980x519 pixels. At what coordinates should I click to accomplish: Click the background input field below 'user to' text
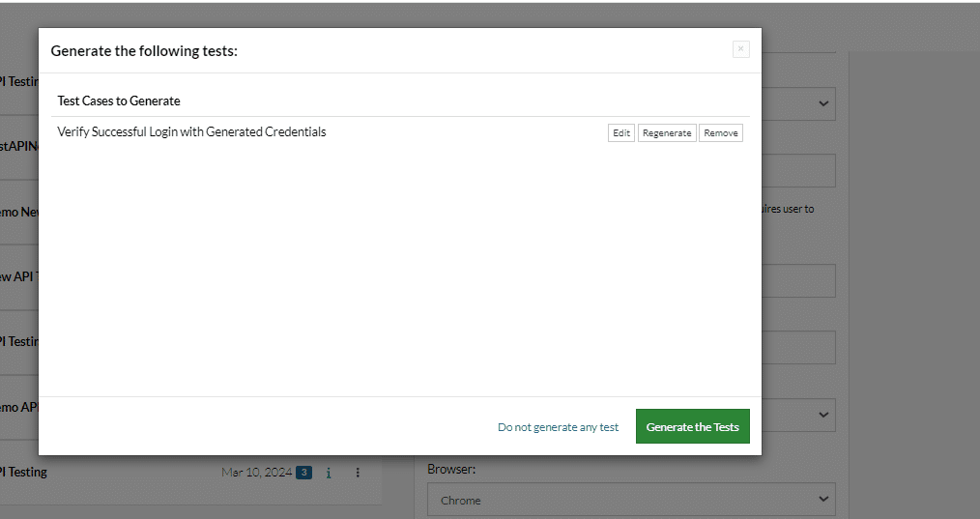tap(798, 280)
